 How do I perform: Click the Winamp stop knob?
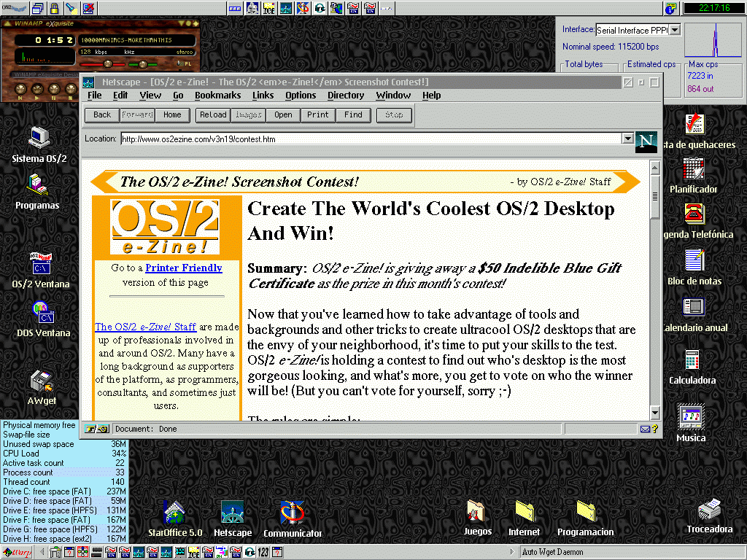[x=71, y=89]
